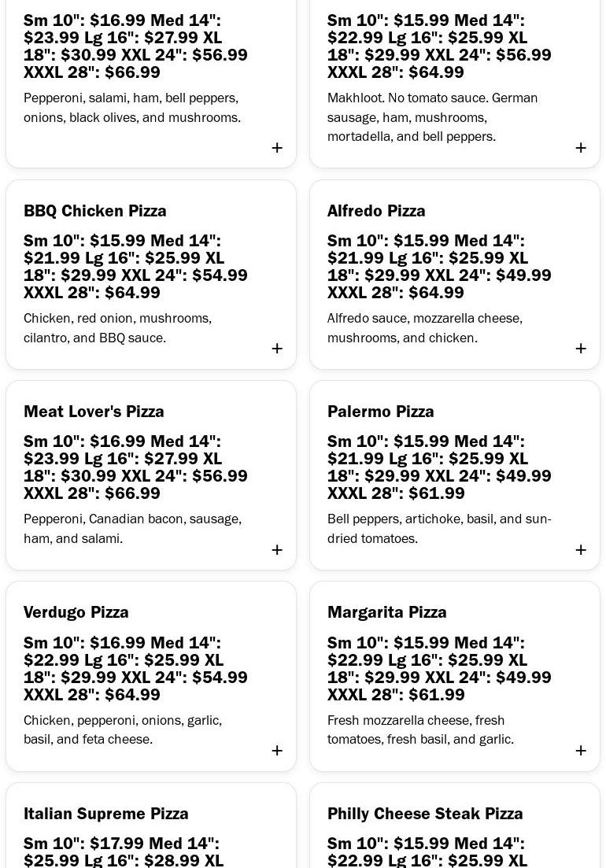Add Verdugo Pizza via the plus icon
Image resolution: width=606 pixels, height=868 pixels.
277,751
